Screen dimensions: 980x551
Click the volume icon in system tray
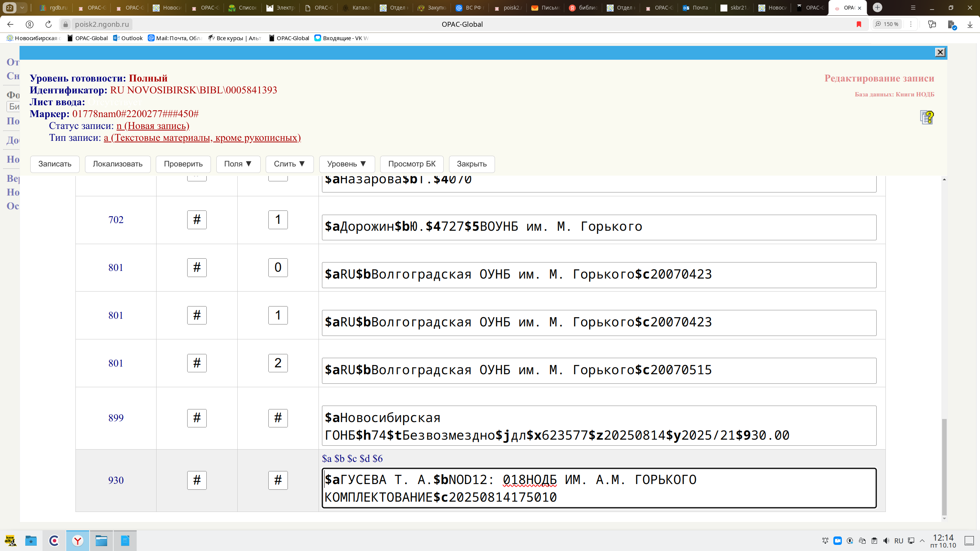tap(886, 541)
